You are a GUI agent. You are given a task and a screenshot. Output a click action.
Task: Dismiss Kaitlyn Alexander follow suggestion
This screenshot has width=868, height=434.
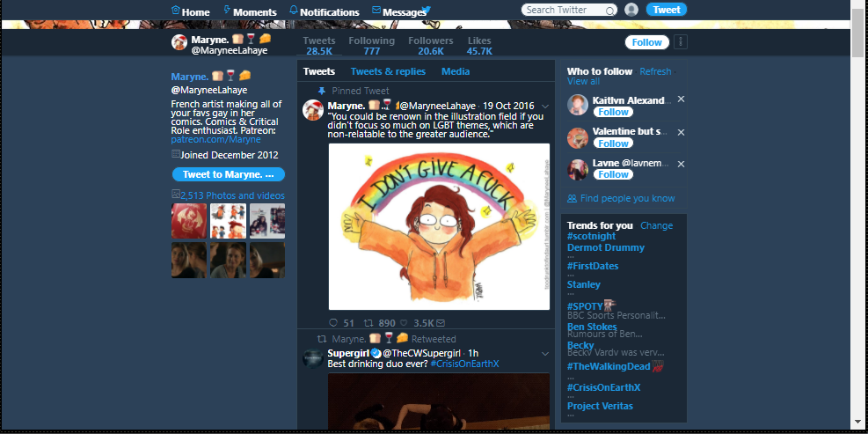(x=681, y=99)
